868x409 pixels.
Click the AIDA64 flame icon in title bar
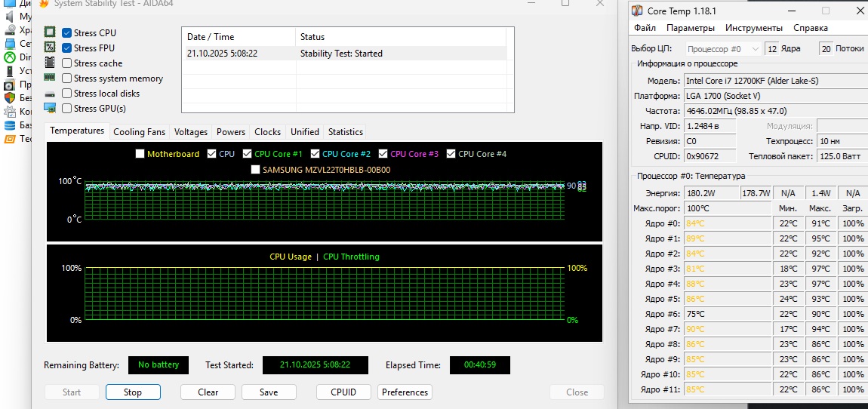(44, 4)
